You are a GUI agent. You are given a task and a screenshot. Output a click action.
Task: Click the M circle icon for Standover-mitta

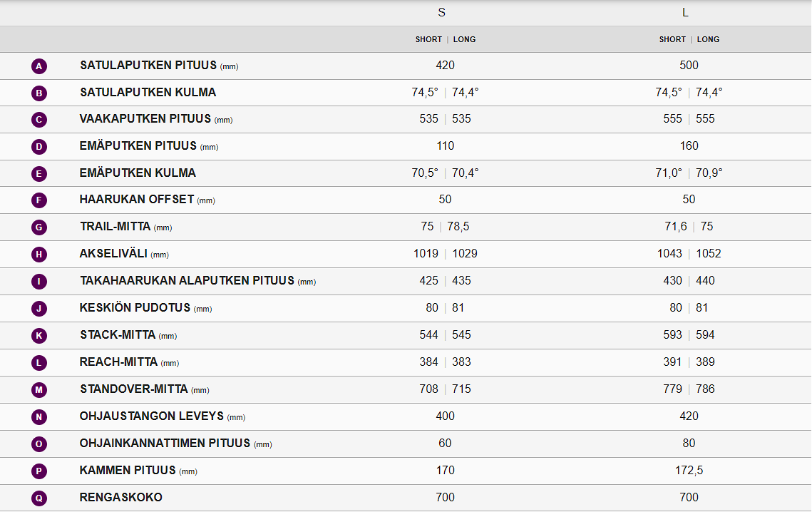click(x=39, y=389)
